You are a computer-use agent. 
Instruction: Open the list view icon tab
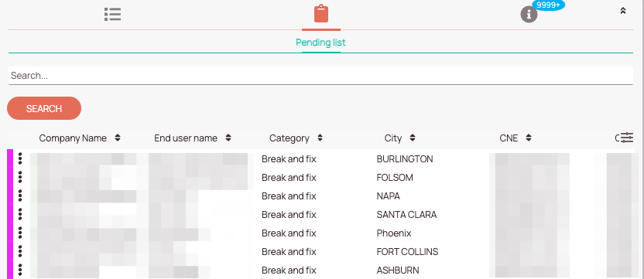pos(112,15)
